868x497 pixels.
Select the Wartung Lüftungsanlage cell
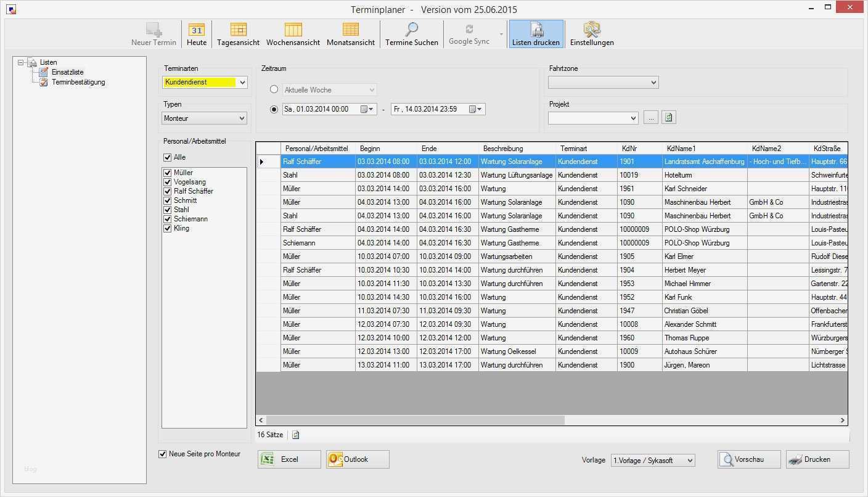(517, 175)
